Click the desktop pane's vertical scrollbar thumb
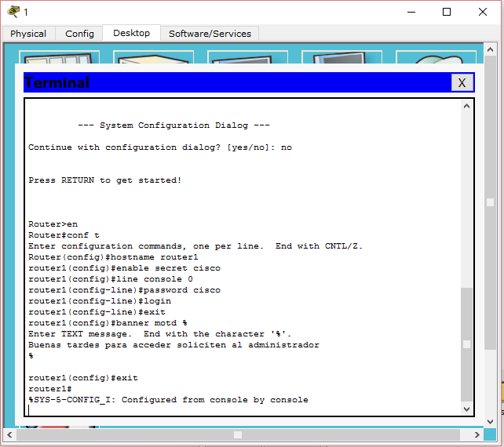 click(x=490, y=202)
